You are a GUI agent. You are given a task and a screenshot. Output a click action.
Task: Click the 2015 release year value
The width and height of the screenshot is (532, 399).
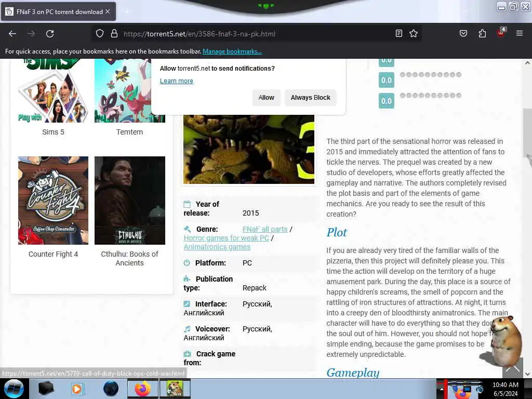tap(251, 213)
